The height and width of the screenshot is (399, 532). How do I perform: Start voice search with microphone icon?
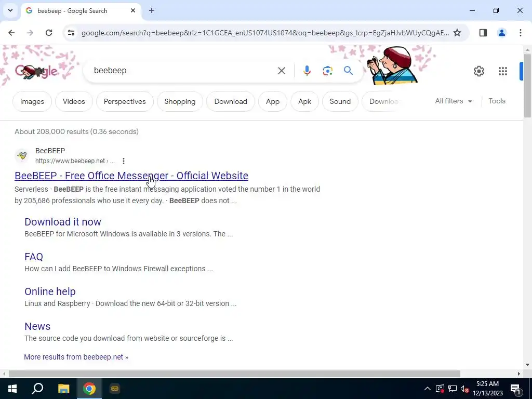click(x=307, y=71)
